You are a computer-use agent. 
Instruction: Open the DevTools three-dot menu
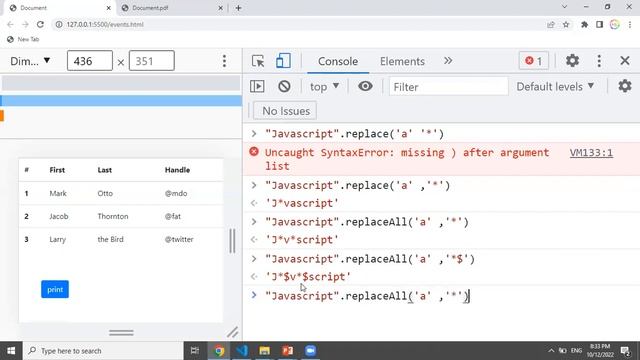tap(599, 61)
